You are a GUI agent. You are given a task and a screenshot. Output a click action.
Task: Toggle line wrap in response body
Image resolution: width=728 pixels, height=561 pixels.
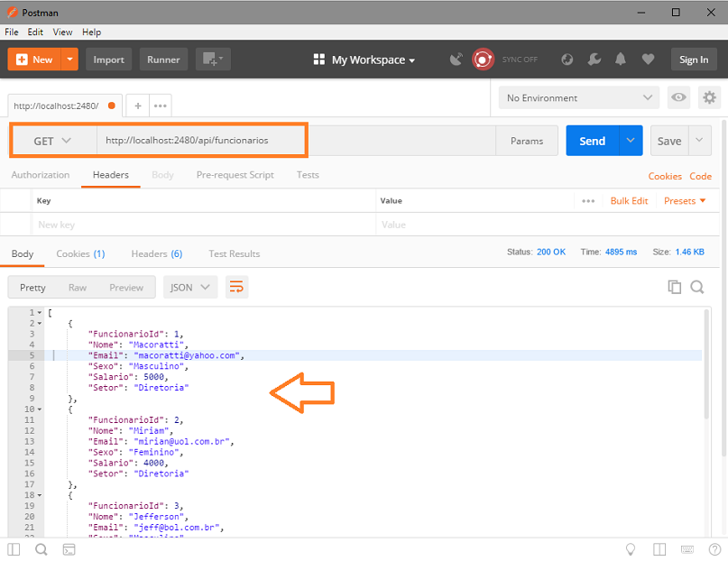click(x=236, y=287)
